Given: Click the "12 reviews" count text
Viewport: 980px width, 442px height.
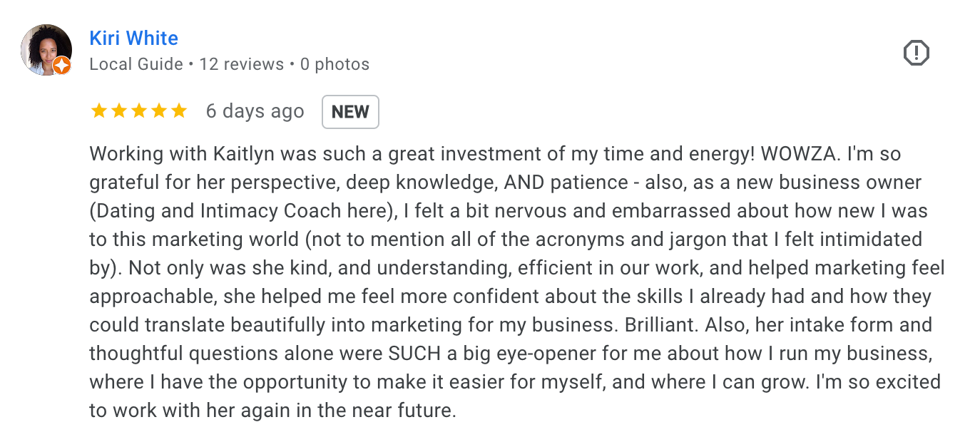Looking at the screenshot, I should (242, 64).
